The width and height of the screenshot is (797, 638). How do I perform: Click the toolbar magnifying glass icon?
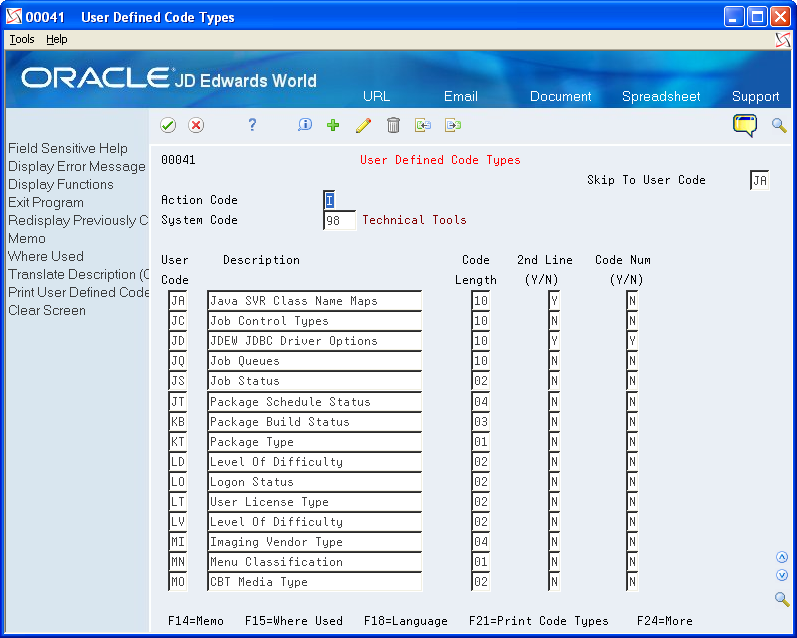(779, 125)
